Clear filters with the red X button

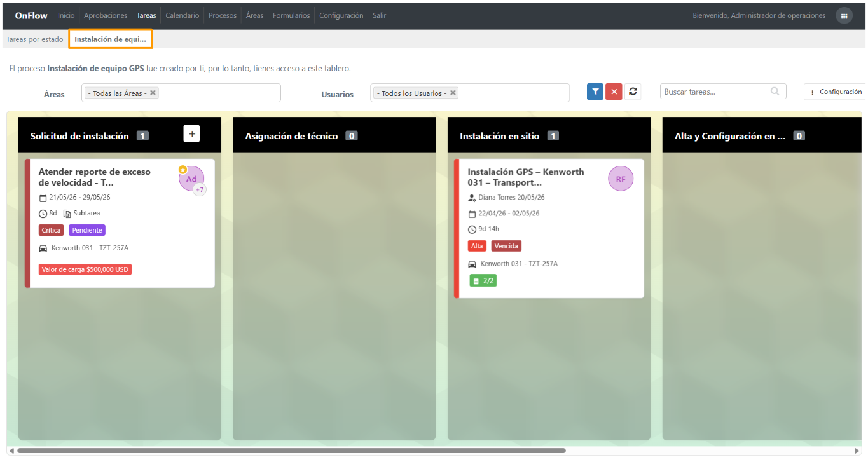point(614,92)
